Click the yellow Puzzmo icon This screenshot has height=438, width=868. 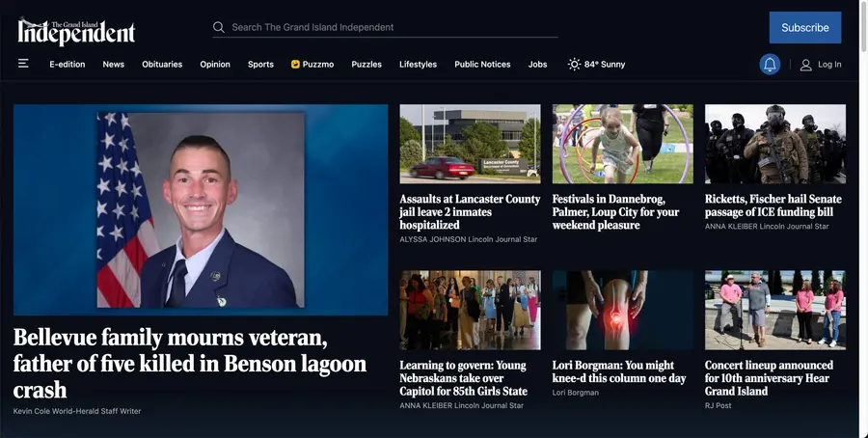(296, 65)
